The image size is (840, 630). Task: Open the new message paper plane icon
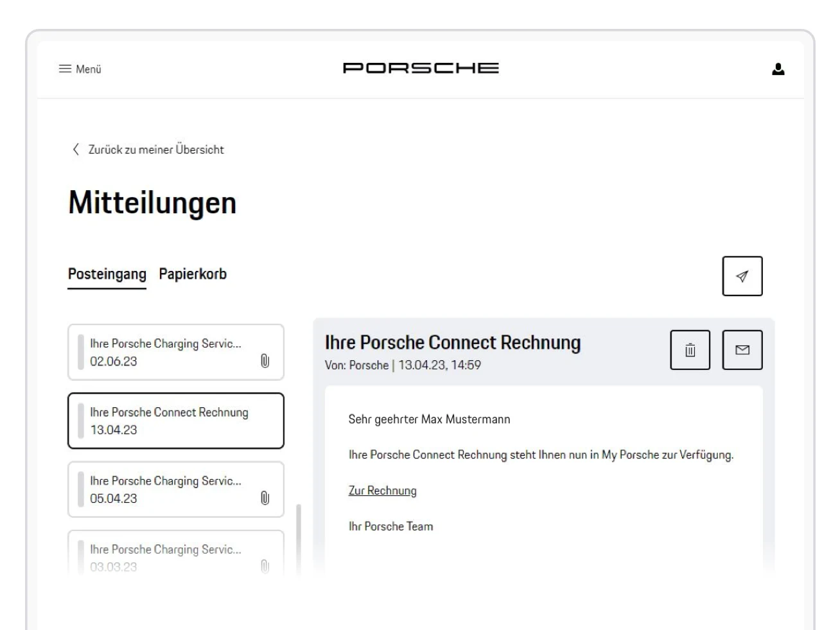coord(744,275)
